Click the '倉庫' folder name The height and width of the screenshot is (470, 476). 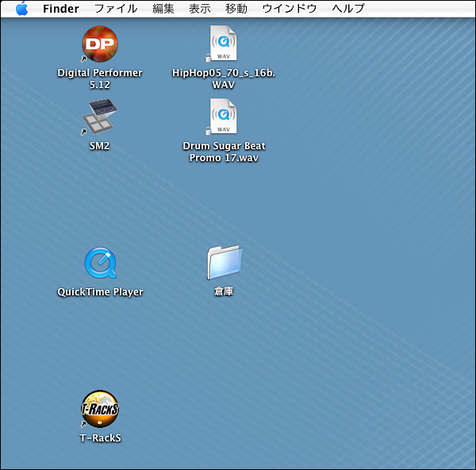[224, 291]
